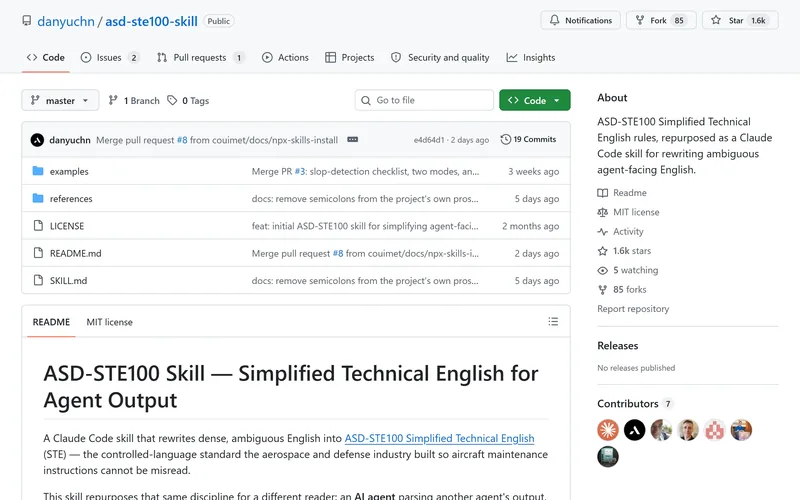Open the LICENSE commit message 'feat: initial ASD-STE100 skill'

pos(365,226)
